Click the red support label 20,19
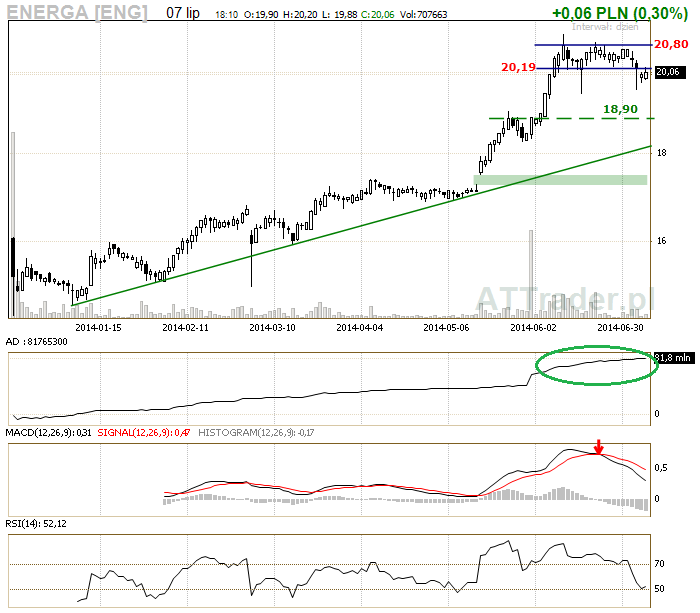 518,67
